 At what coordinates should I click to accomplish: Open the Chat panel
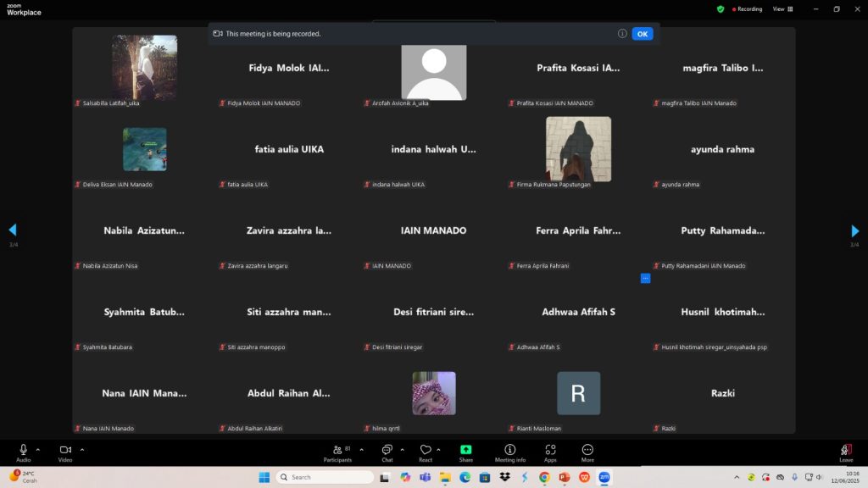tap(387, 450)
